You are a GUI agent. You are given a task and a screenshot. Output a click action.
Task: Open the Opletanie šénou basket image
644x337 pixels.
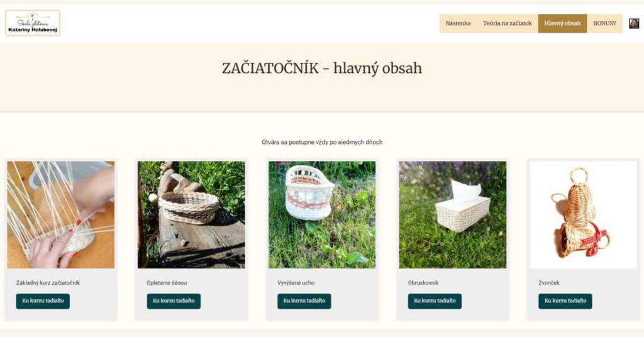(x=191, y=214)
